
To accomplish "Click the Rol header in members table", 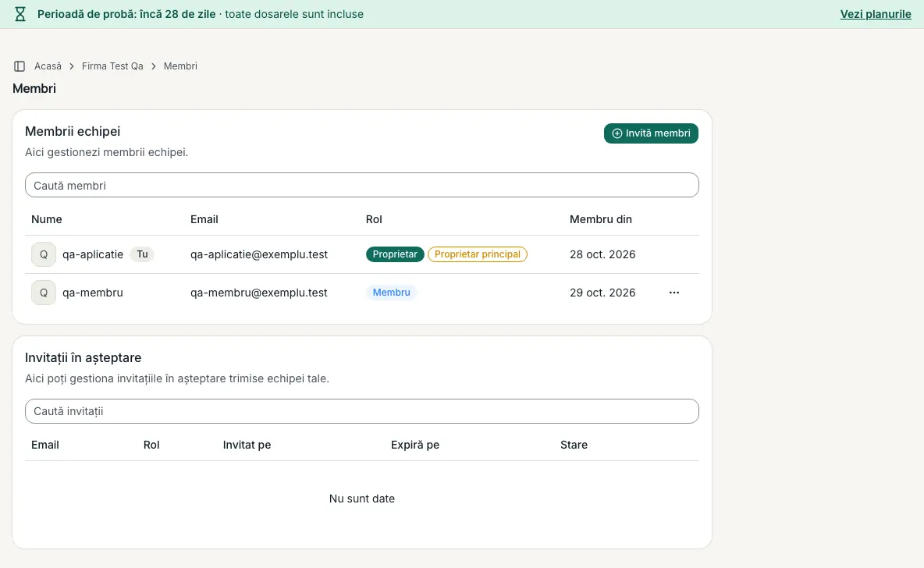I will pyautogui.click(x=374, y=219).
